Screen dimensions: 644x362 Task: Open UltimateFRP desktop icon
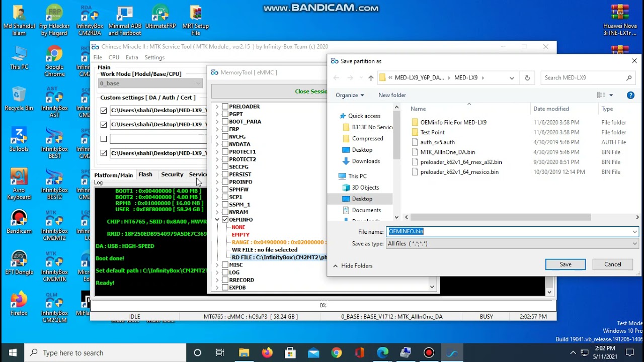click(x=160, y=18)
